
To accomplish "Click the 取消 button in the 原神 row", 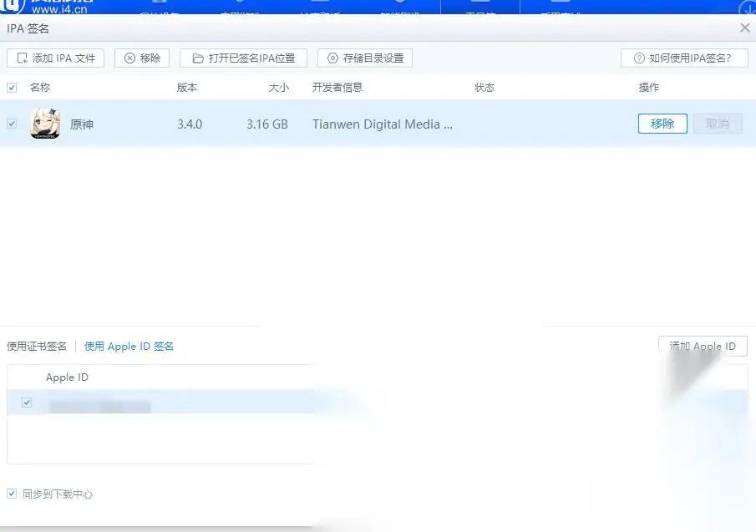I will pos(718,124).
